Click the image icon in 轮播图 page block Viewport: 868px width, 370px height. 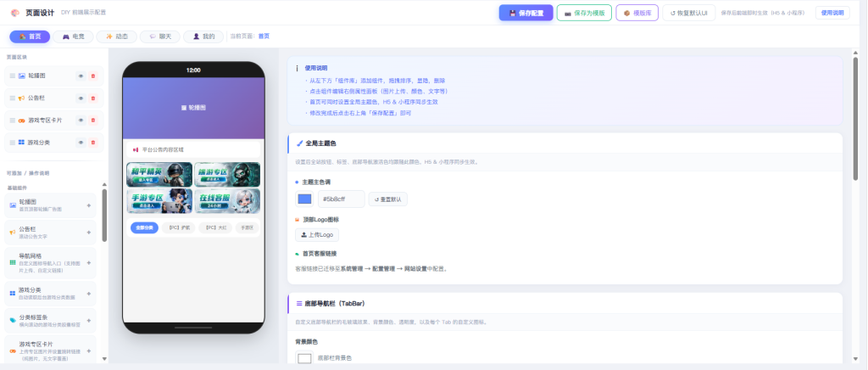(21, 76)
